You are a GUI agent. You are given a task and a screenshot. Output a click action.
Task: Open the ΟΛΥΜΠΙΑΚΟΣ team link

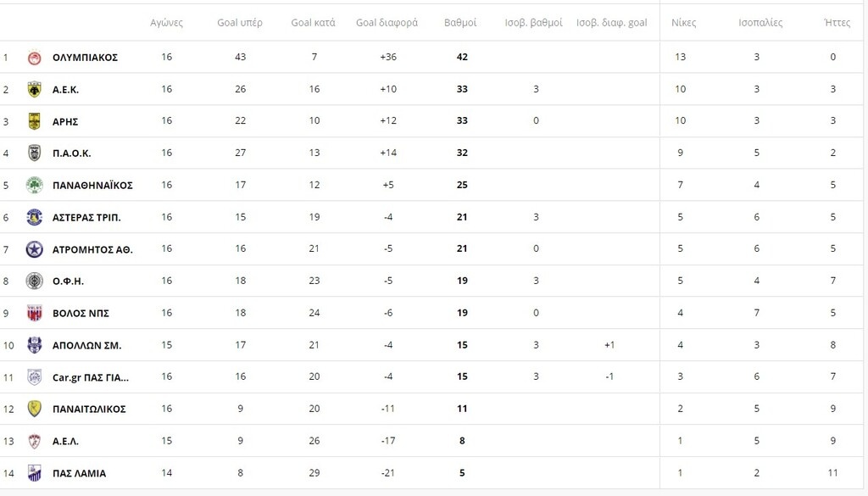(x=85, y=58)
